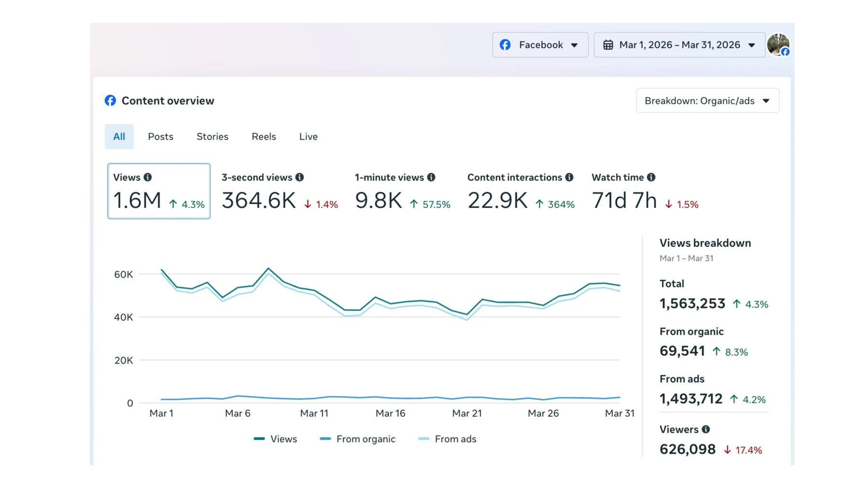Click the info icon next to Watch time
Screen dimensions: 868x488
pos(651,177)
